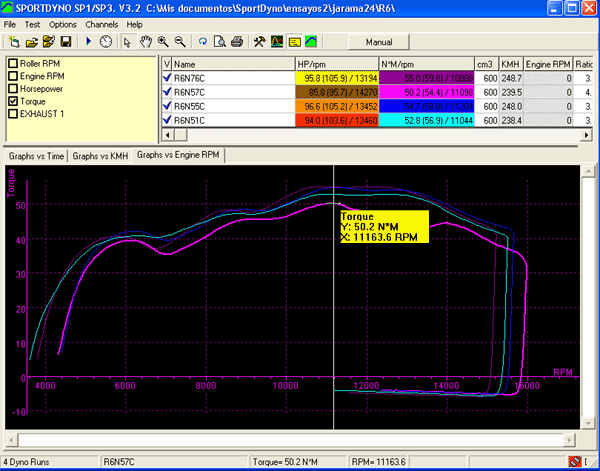The width and height of the screenshot is (600, 471).
Task: Select the arrow pointer cursor tool
Action: (x=126, y=42)
